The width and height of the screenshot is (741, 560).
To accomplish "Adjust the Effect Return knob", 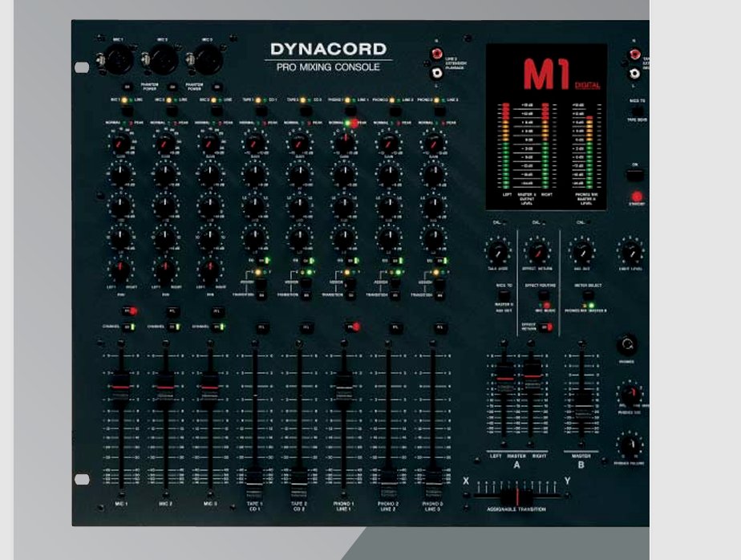I will click(x=537, y=252).
